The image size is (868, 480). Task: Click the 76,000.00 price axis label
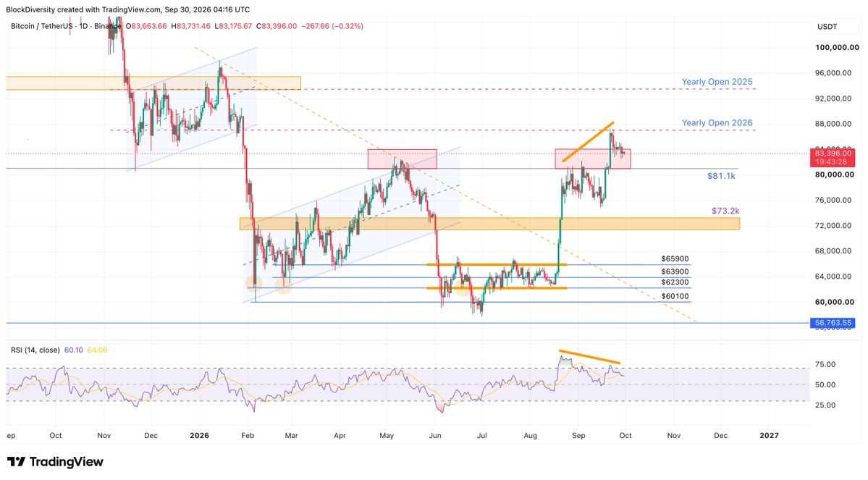[833, 200]
